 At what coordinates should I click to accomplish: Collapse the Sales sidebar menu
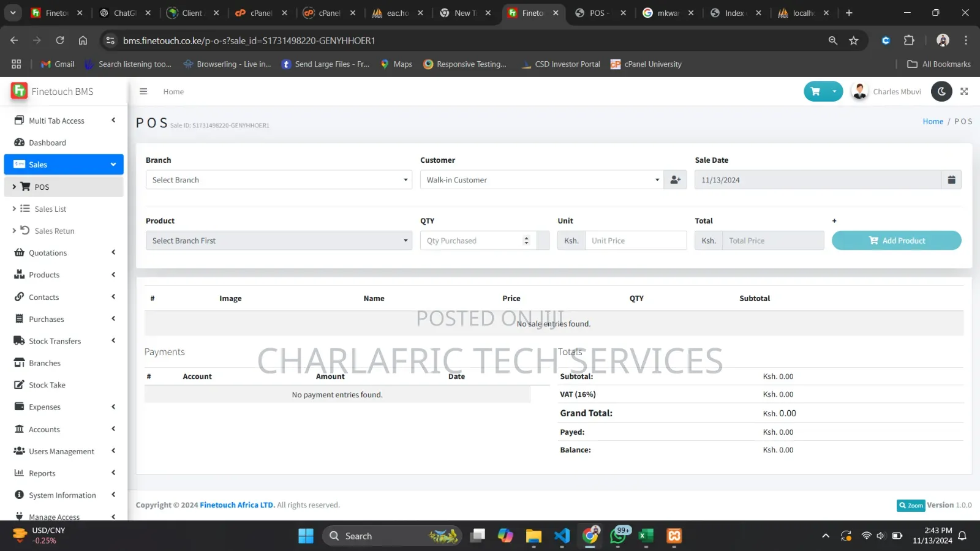(x=64, y=165)
